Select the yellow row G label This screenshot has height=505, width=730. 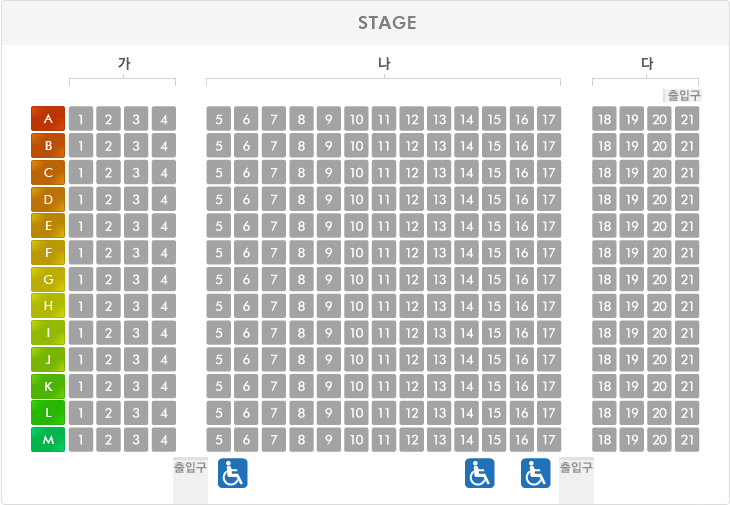click(48, 279)
